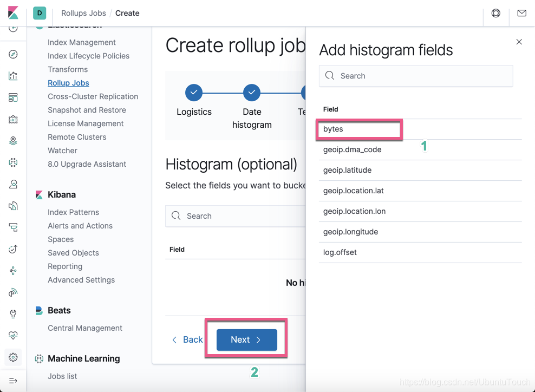Click the Histogram fields search box
This screenshot has width=535, height=392.
(x=236, y=216)
